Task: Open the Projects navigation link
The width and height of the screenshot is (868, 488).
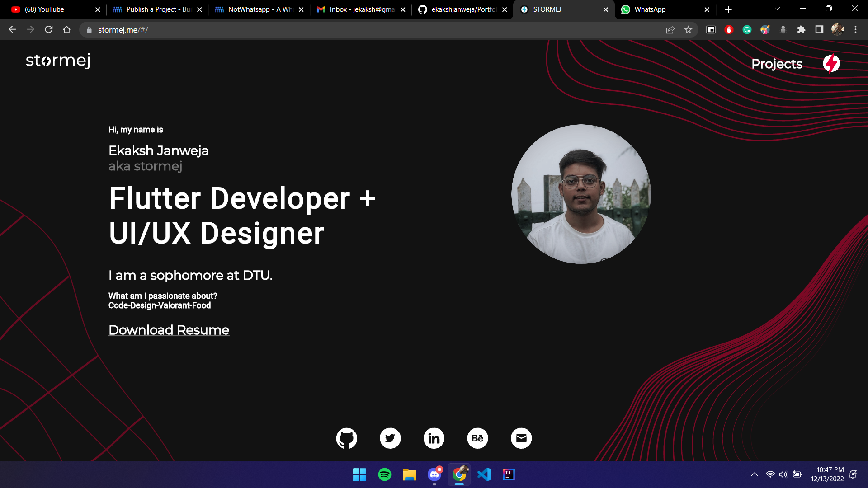Action: click(777, 64)
